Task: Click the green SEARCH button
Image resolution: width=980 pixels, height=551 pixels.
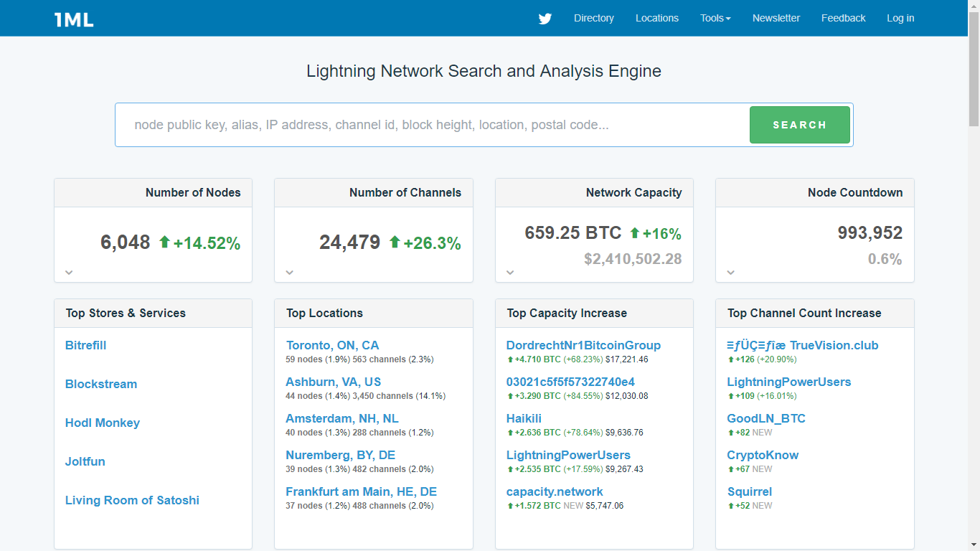Action: pyautogui.click(x=799, y=124)
